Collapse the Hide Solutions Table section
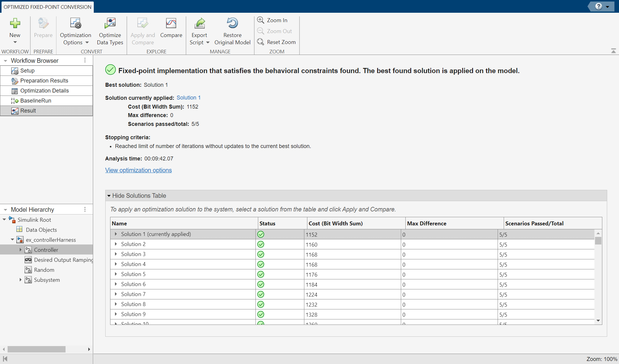The image size is (619, 364). click(109, 195)
